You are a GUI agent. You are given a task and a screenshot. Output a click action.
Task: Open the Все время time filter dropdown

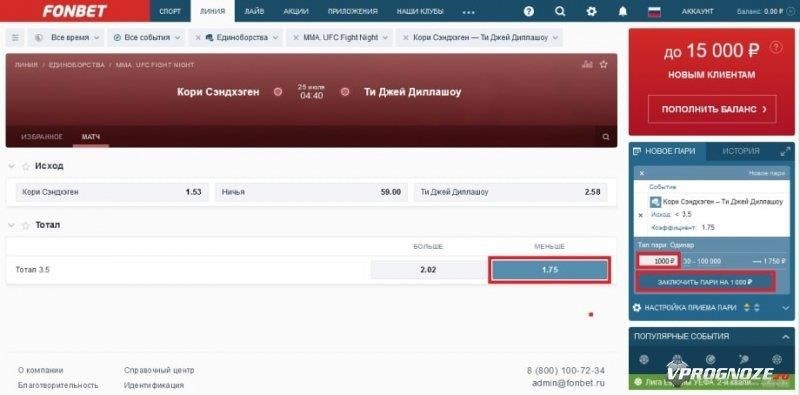pyautogui.click(x=66, y=38)
